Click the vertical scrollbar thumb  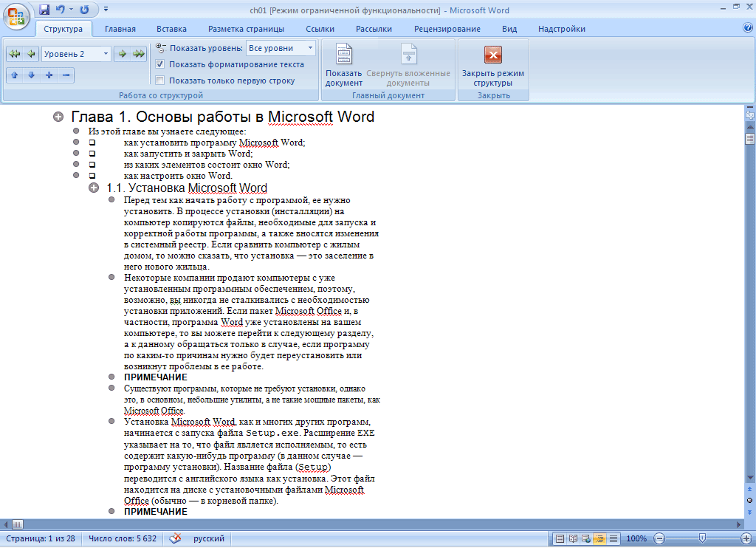pyautogui.click(x=750, y=139)
